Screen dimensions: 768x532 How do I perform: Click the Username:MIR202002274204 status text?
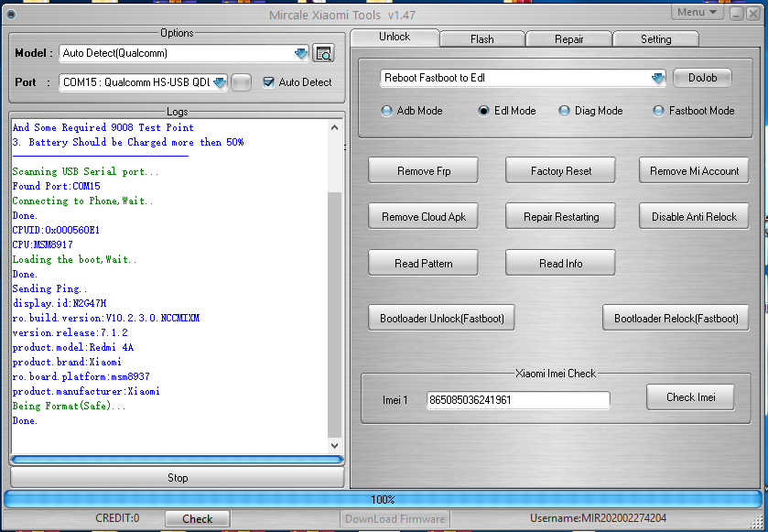(598, 518)
